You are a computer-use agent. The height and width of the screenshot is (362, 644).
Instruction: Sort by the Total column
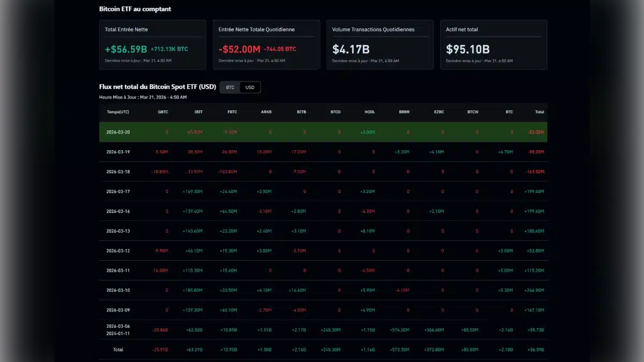(x=539, y=112)
